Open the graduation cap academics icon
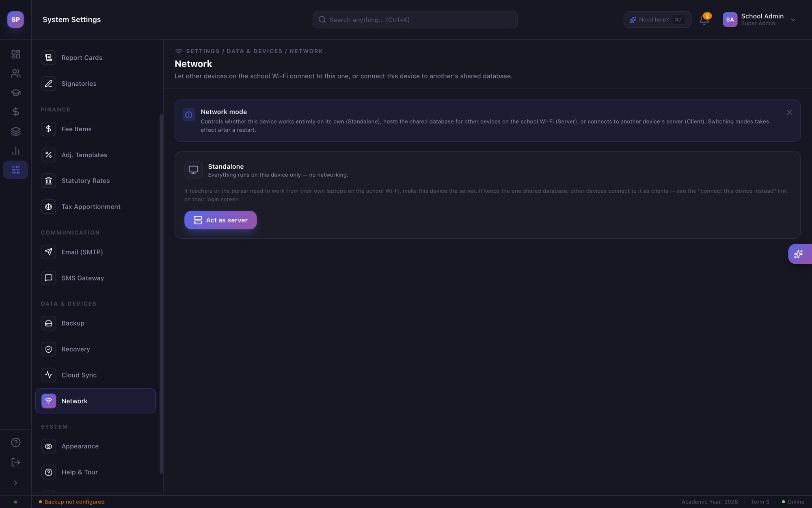This screenshot has height=508, width=812. coord(15,93)
